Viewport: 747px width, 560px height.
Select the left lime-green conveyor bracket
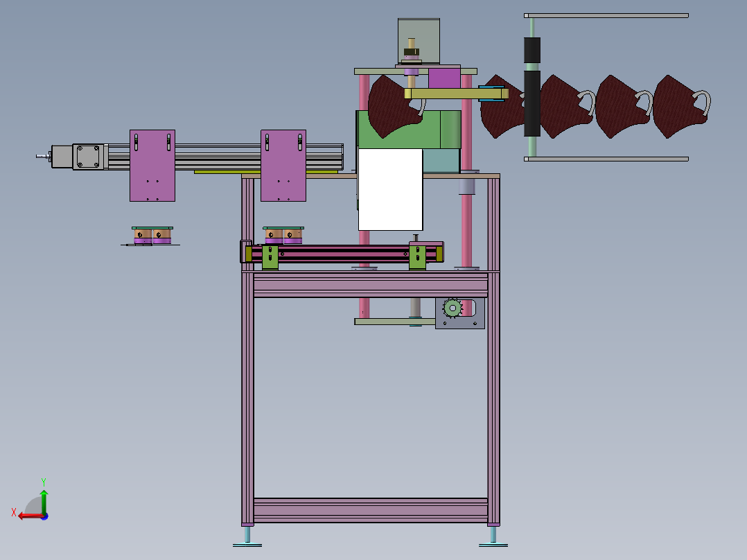[270, 257]
